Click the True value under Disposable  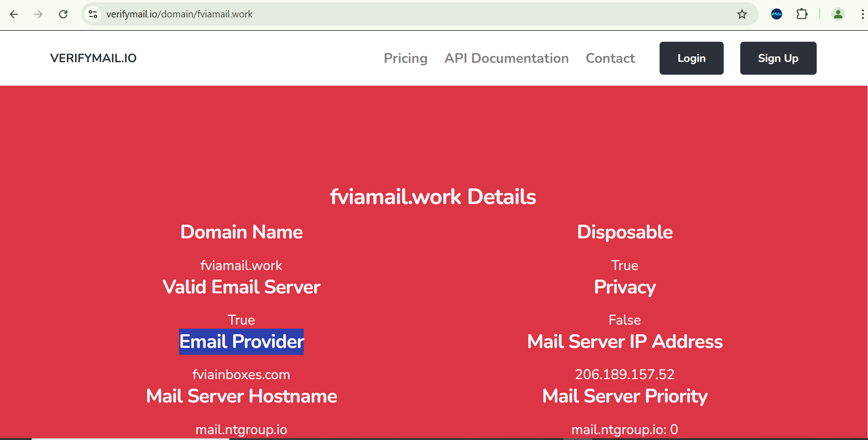click(x=625, y=265)
